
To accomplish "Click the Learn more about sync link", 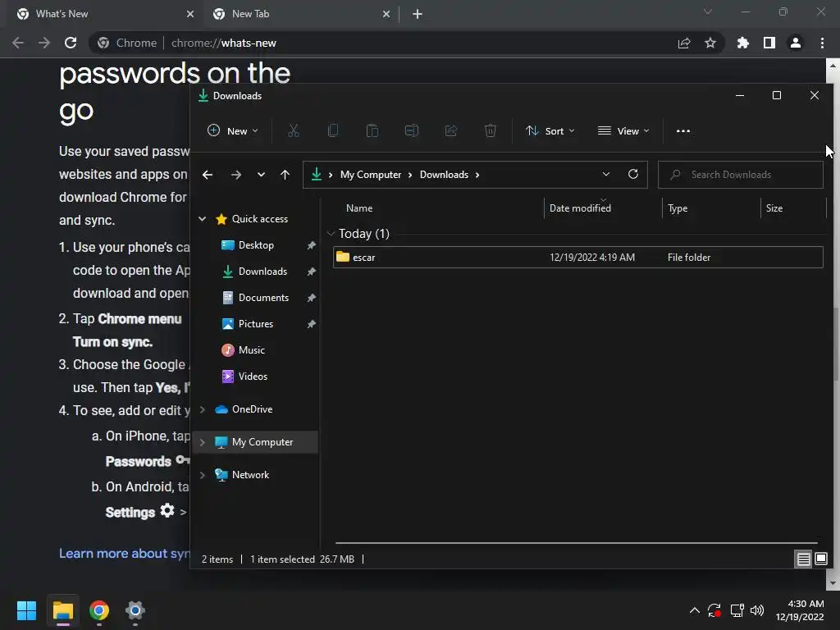I will 125,554.
